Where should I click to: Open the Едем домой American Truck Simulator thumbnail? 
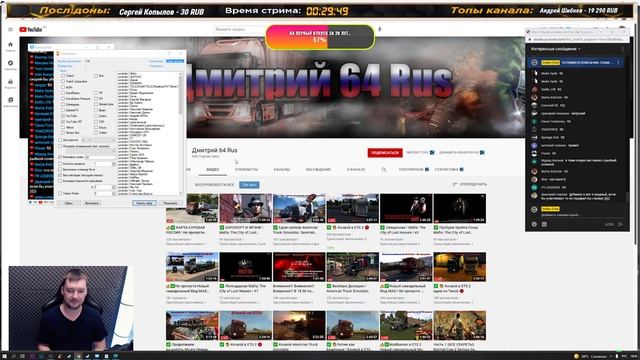click(299, 209)
